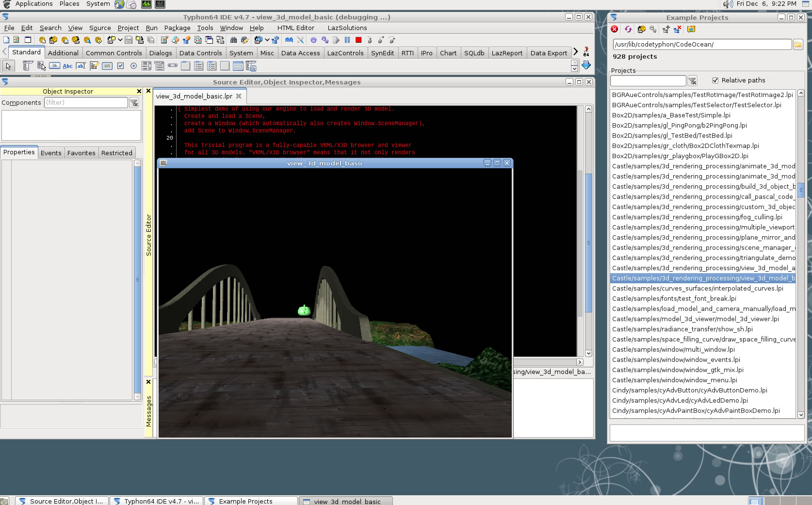Click source editor horizontal scroll right arrow
Screen dimensions: 812x505
pyautogui.click(x=580, y=362)
